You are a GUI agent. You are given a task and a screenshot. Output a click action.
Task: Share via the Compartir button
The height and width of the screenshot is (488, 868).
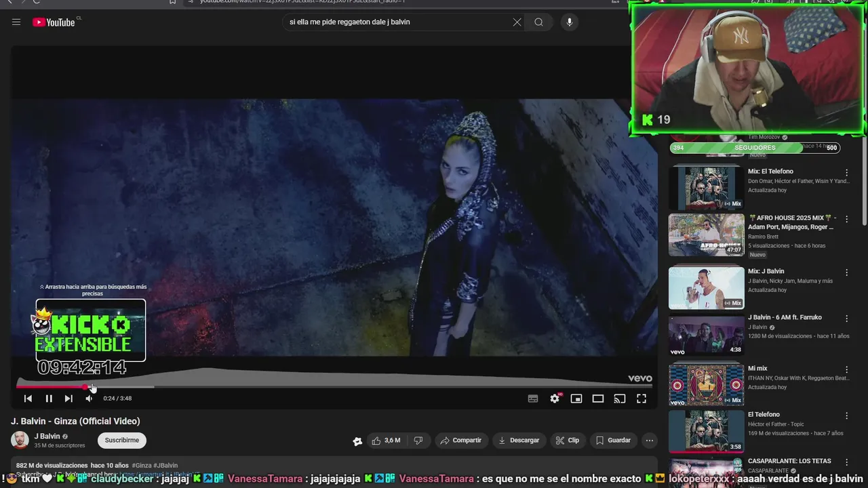pyautogui.click(x=460, y=441)
